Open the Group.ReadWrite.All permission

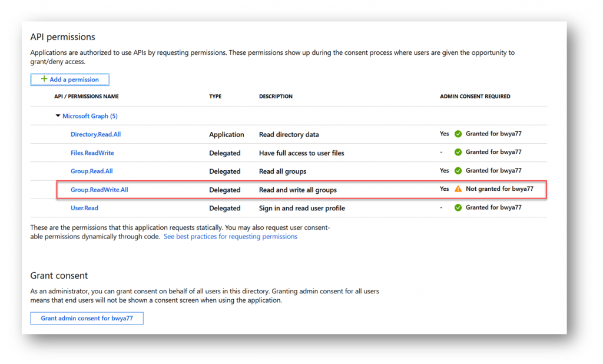[99, 190]
